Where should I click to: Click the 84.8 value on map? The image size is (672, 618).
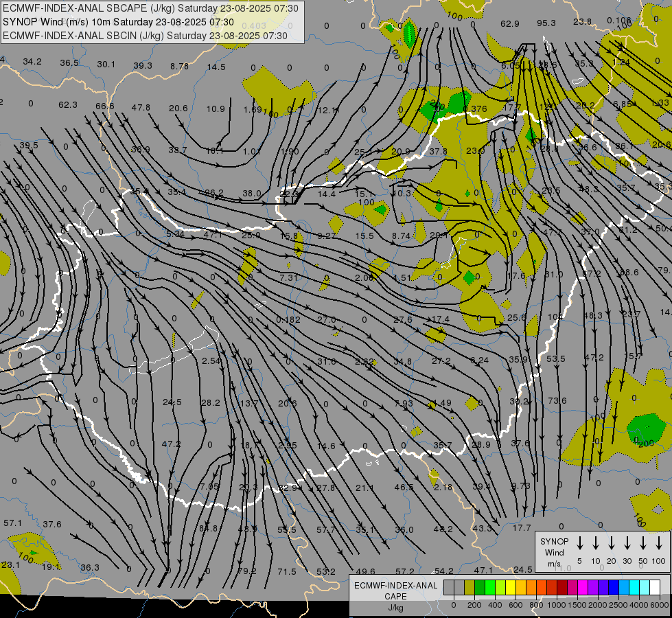coord(208,528)
